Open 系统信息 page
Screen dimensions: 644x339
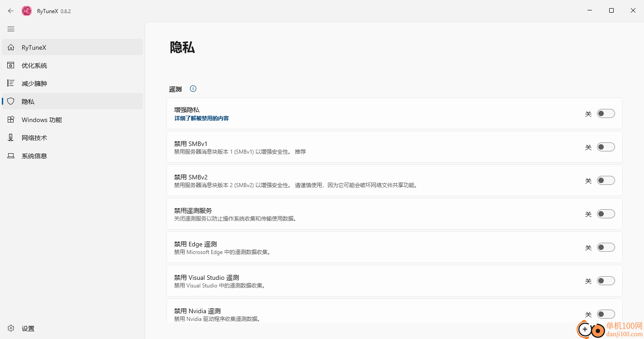pos(72,156)
